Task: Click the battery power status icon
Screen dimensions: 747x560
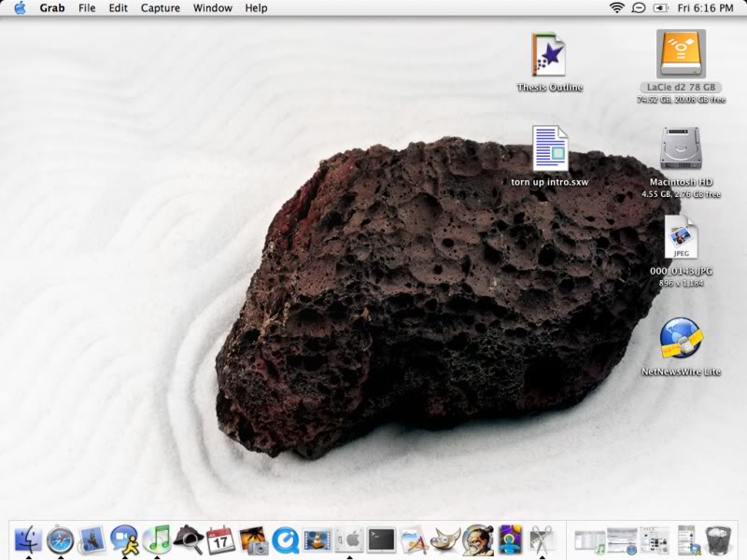Action: click(x=660, y=7)
